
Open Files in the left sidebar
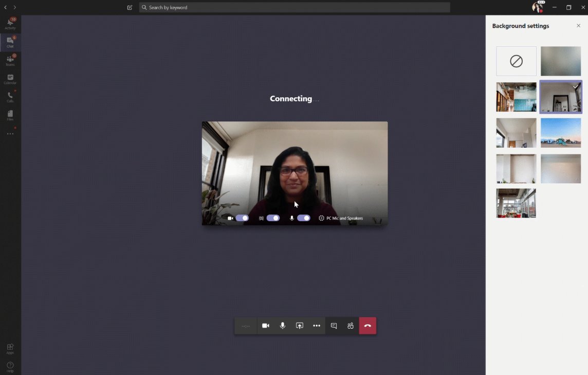tap(10, 115)
